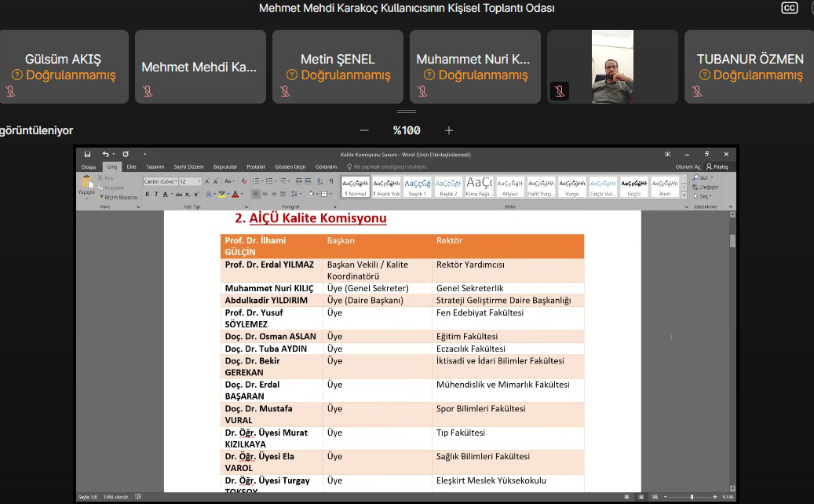Click the Undo arrow in Word's title bar
The height and width of the screenshot is (504, 814).
click(104, 155)
